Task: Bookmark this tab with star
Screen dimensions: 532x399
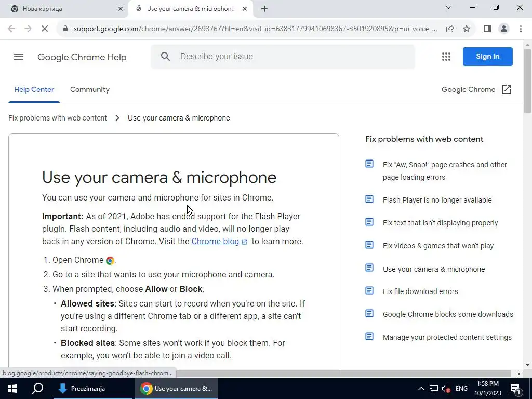Action: [x=467, y=29]
